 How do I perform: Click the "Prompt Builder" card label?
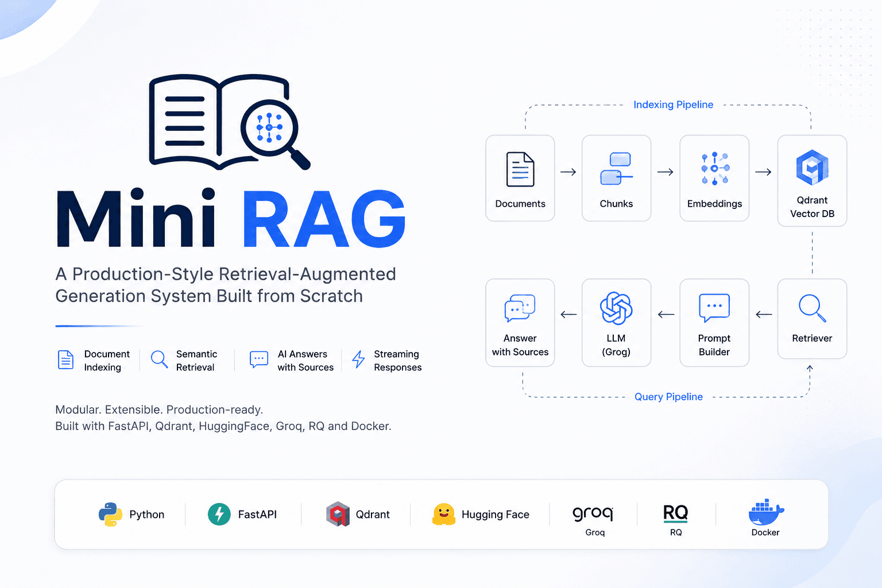click(x=714, y=345)
